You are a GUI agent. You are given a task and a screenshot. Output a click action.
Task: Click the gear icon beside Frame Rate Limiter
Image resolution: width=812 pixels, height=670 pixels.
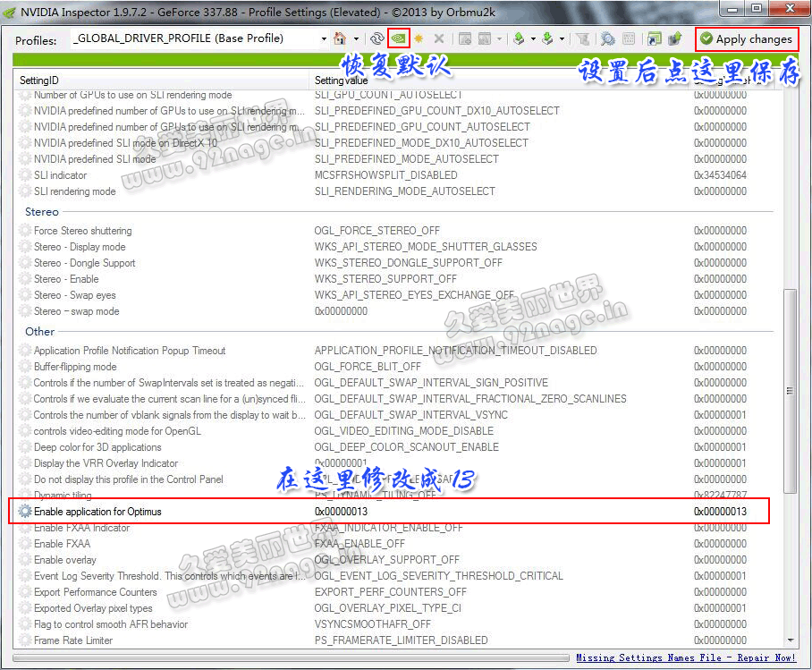coord(25,640)
